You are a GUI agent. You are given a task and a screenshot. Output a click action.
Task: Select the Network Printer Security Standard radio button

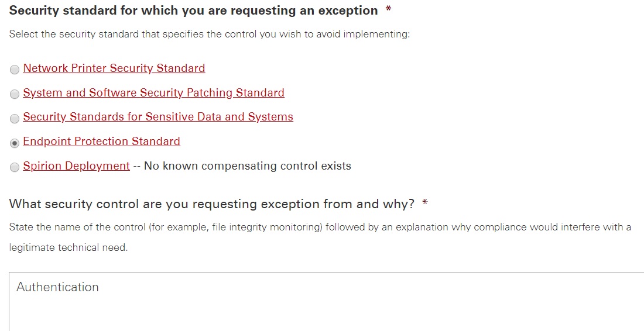(15, 70)
